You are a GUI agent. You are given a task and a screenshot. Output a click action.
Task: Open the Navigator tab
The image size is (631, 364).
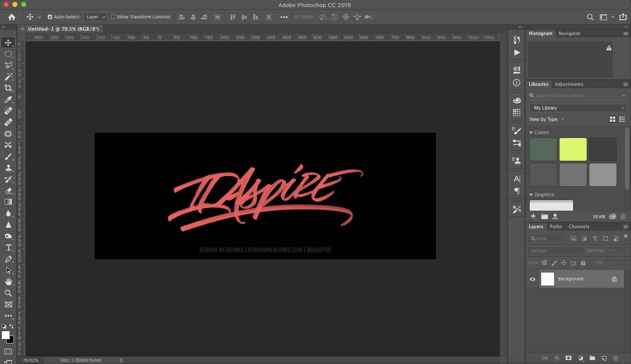click(x=570, y=33)
